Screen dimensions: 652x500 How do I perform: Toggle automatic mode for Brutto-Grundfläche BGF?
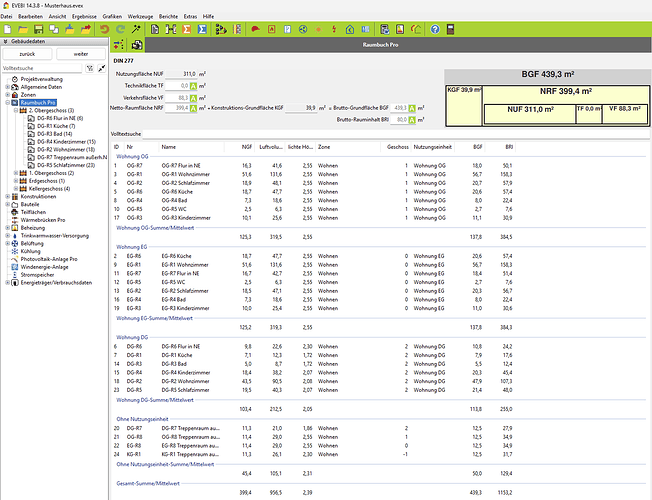(412, 108)
